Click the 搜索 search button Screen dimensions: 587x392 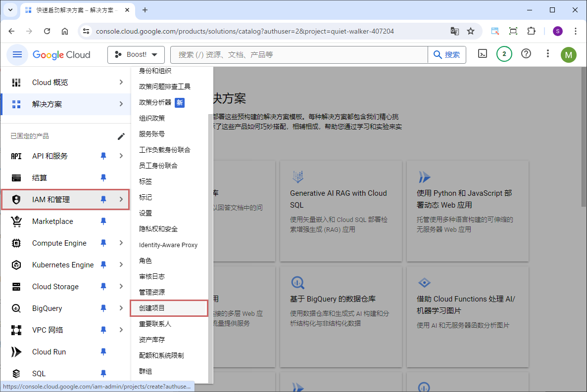pyautogui.click(x=447, y=54)
